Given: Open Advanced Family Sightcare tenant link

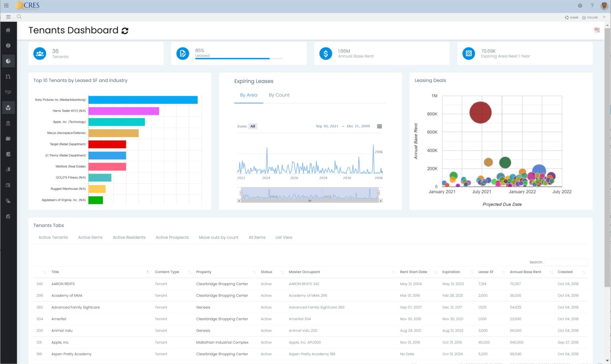Looking at the screenshot, I should (x=76, y=307).
